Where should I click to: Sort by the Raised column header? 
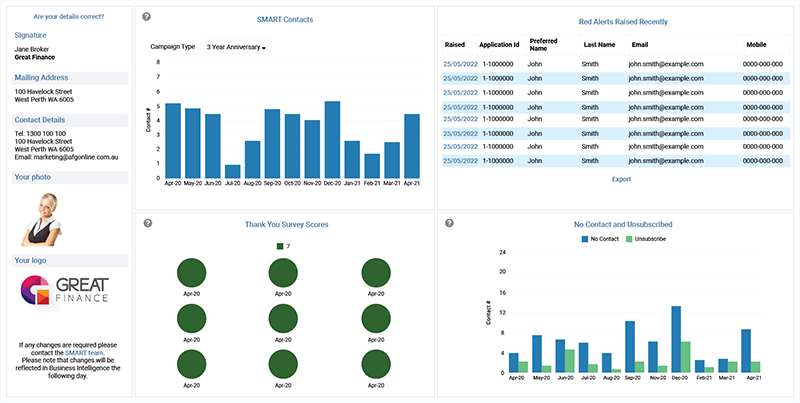pyautogui.click(x=454, y=45)
